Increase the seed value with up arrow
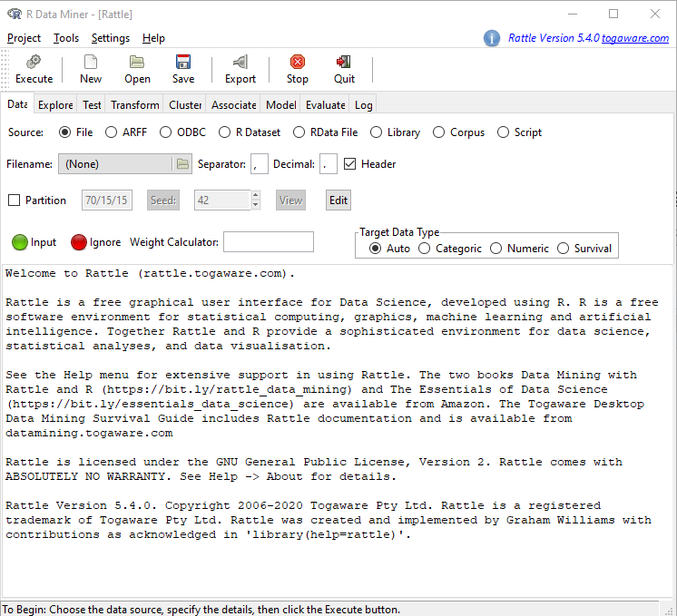The width and height of the screenshot is (677, 616). tap(256, 196)
